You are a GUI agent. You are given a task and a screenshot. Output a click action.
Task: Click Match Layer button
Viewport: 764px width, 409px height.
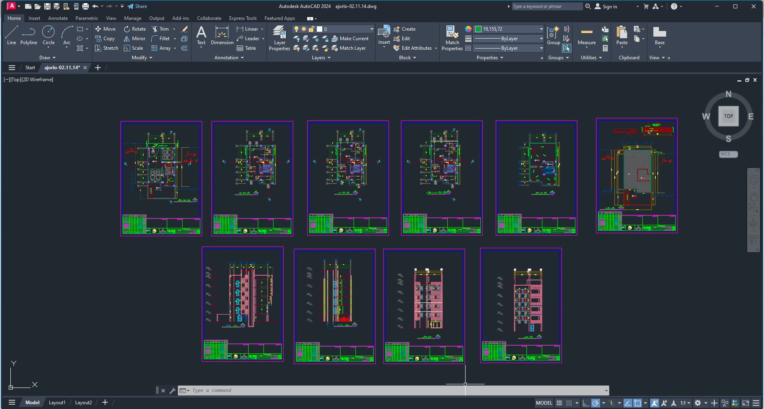349,48
